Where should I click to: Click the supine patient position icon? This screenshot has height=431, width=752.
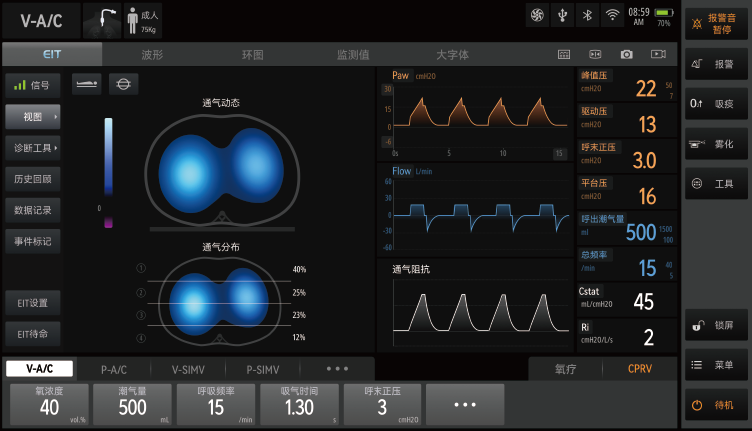pos(87,84)
